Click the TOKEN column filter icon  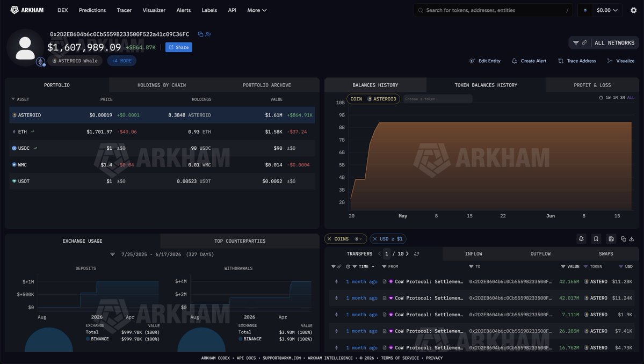pos(585,267)
